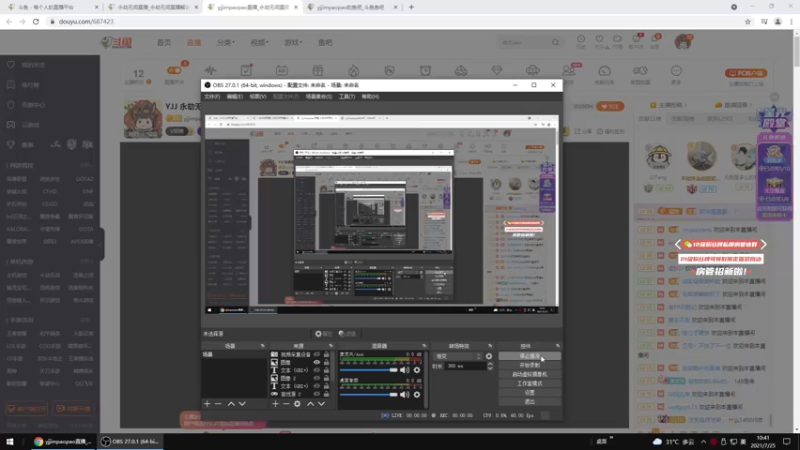Pop out the Scene Transitions dock via header icon

click(x=490, y=346)
